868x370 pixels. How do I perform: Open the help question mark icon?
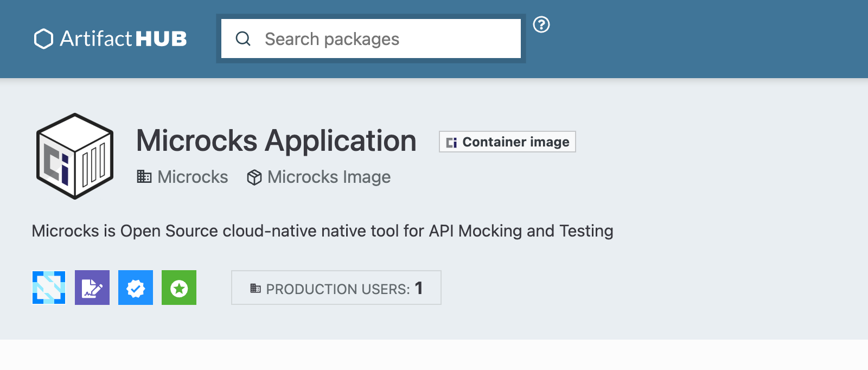point(541,24)
